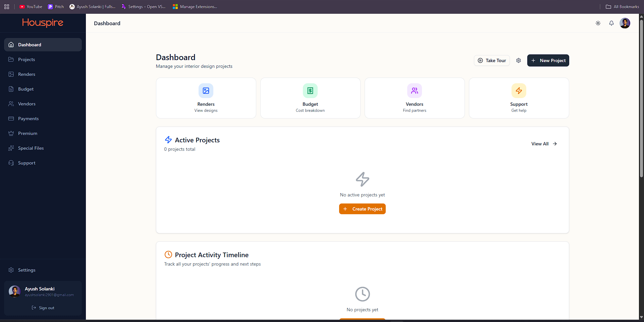This screenshot has height=322, width=644.
Task: Click the '0 projects total' text
Action: [x=179, y=149]
